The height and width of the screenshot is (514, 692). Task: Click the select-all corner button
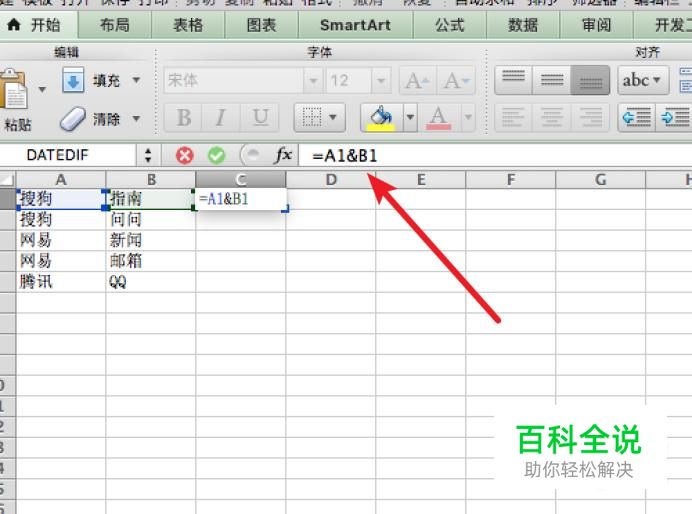[8, 180]
